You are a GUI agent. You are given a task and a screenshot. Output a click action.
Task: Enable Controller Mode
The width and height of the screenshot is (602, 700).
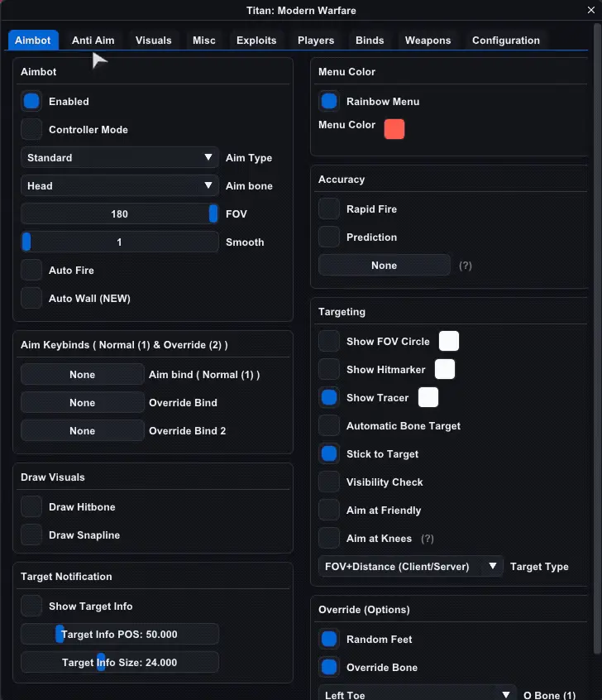31,129
